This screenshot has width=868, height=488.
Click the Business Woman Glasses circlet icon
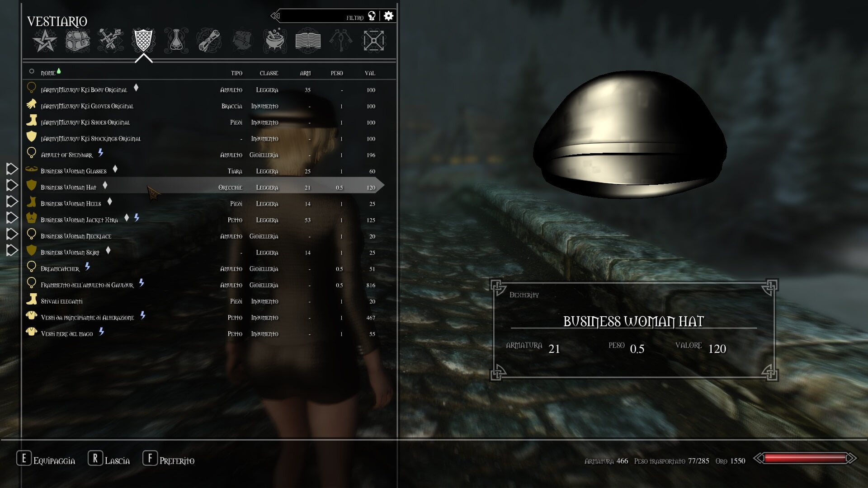pyautogui.click(x=31, y=169)
